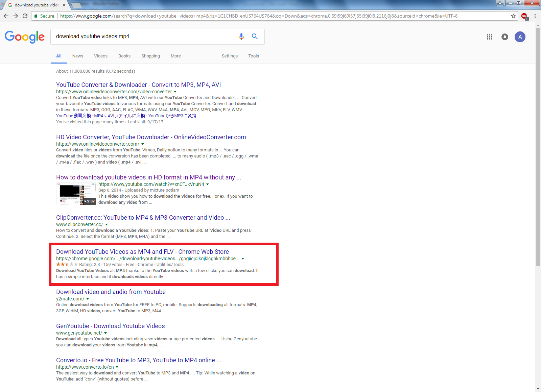
Task: Open Download YouTube Videos as MP4 and FLV result
Action: click(x=142, y=252)
